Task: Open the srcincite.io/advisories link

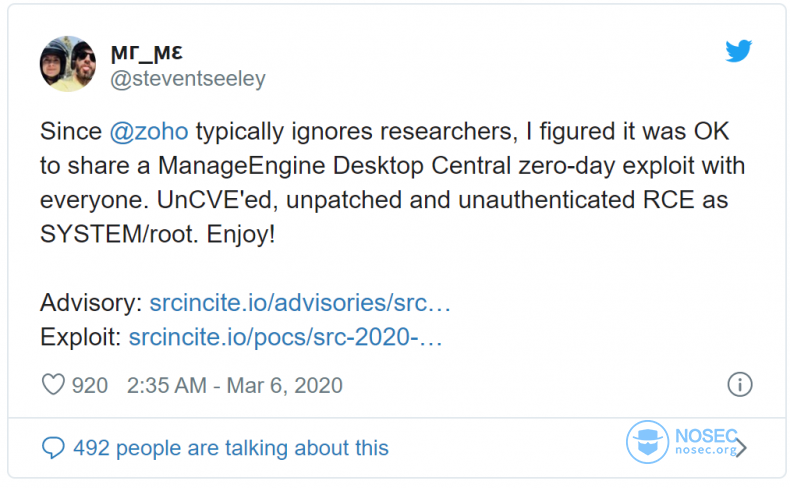Action: click(300, 303)
